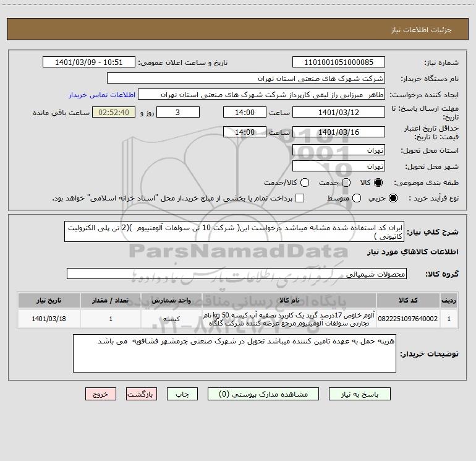Screen dimensions: 476x461
Task: Click the استان محل تحویل field تهران
Action: point(339,150)
